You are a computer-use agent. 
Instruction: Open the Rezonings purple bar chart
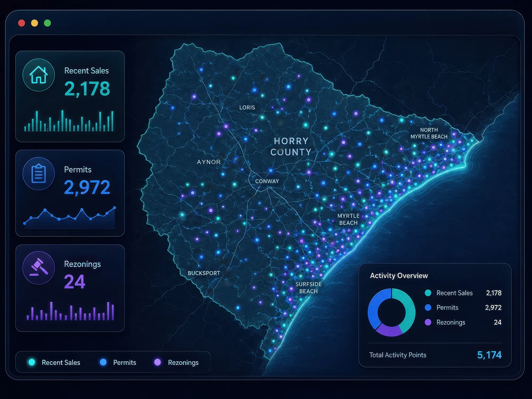pyautogui.click(x=70, y=311)
